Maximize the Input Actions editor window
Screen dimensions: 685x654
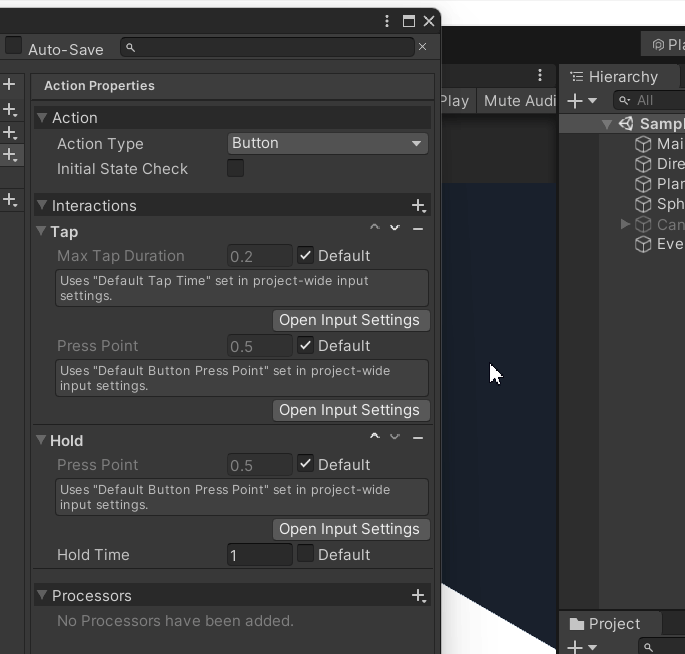click(408, 21)
